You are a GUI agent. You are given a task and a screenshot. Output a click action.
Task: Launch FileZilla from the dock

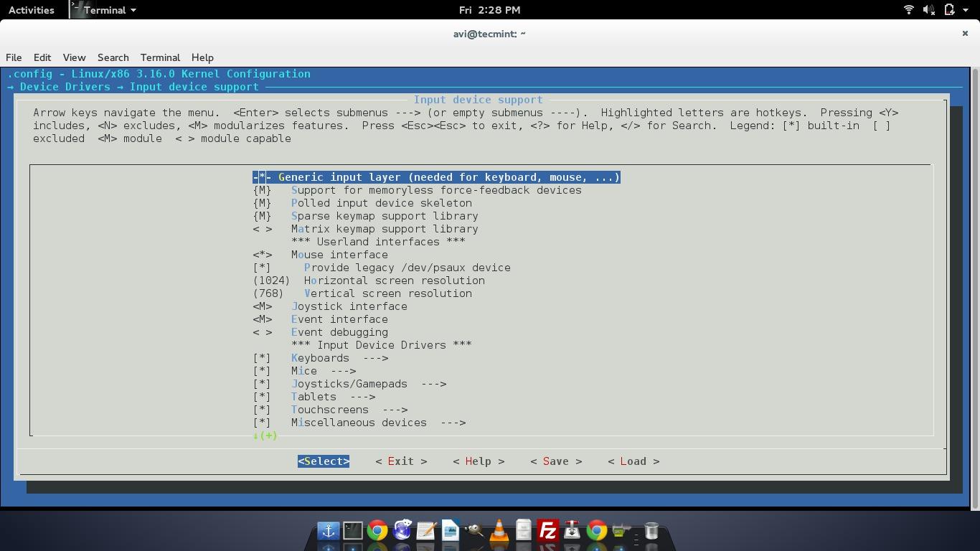(547, 531)
